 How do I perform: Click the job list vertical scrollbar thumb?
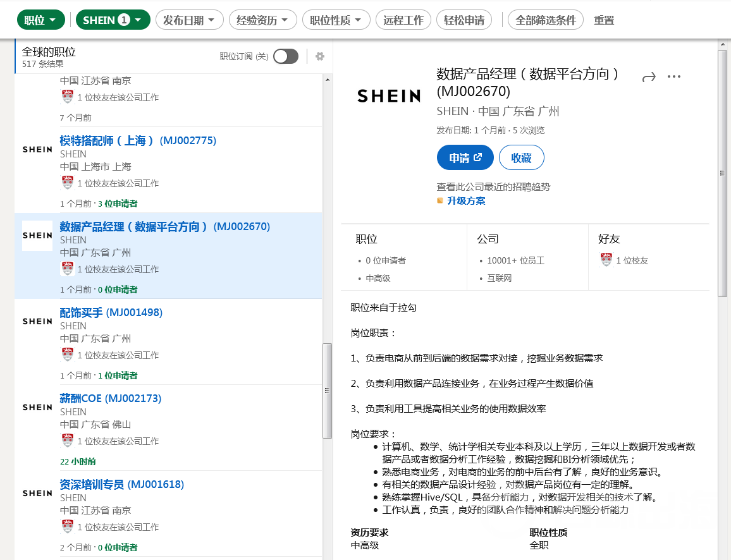pyautogui.click(x=327, y=391)
